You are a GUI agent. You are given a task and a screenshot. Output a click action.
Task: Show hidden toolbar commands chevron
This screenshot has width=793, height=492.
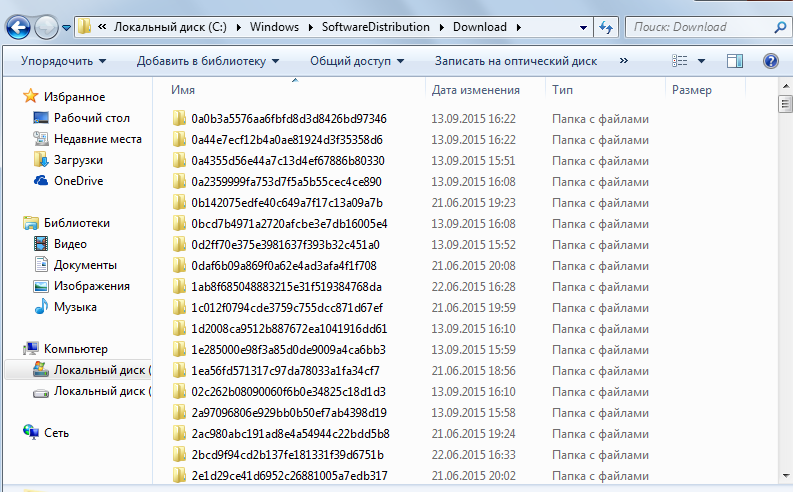click(x=624, y=61)
